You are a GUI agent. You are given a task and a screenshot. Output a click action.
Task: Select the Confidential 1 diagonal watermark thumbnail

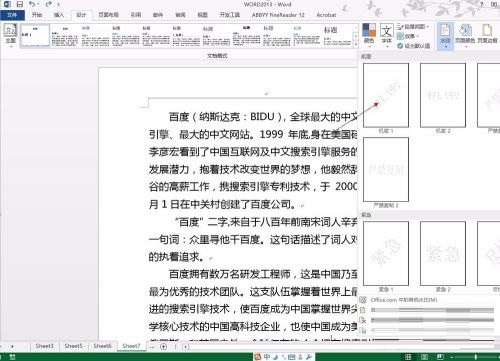[386, 95]
